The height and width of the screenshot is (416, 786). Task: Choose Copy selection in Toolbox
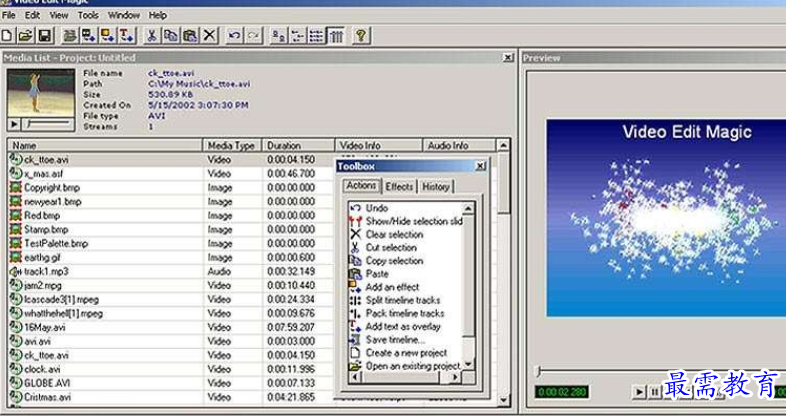(386, 261)
